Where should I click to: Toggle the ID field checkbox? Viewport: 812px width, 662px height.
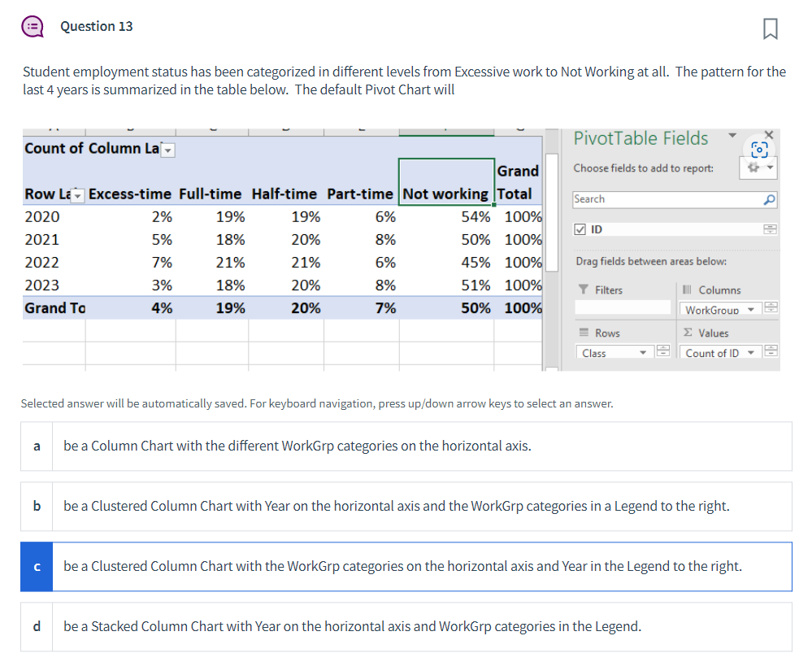580,229
